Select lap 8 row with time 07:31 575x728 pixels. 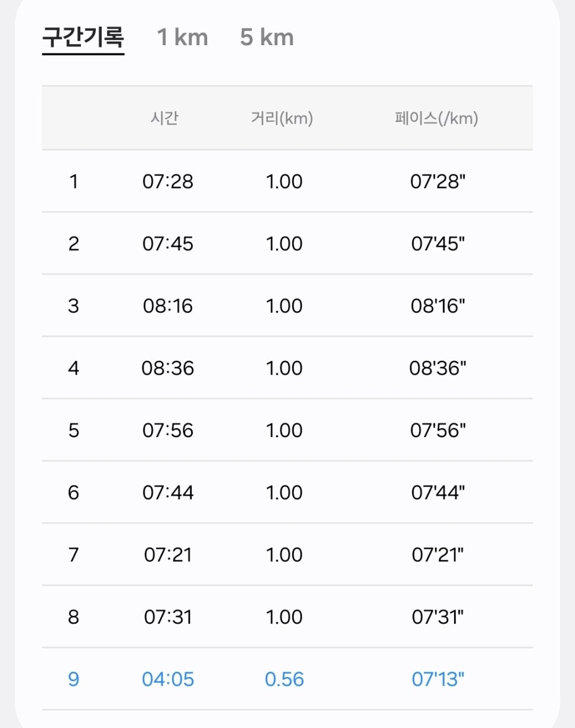(x=287, y=617)
